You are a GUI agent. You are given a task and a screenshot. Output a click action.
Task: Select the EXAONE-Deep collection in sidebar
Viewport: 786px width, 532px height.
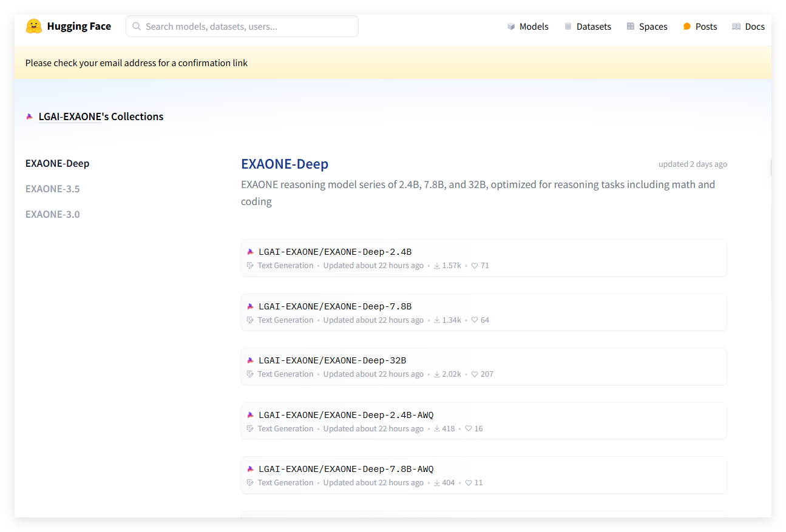coord(58,164)
